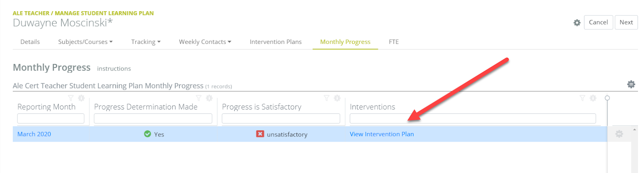Open the Reporting Month column gear
Image resolution: width=644 pixels, height=173 pixels.
81,98
